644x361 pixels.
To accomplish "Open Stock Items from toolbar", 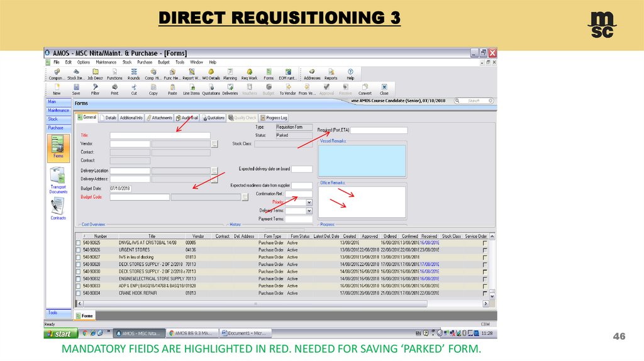I will point(75,74).
